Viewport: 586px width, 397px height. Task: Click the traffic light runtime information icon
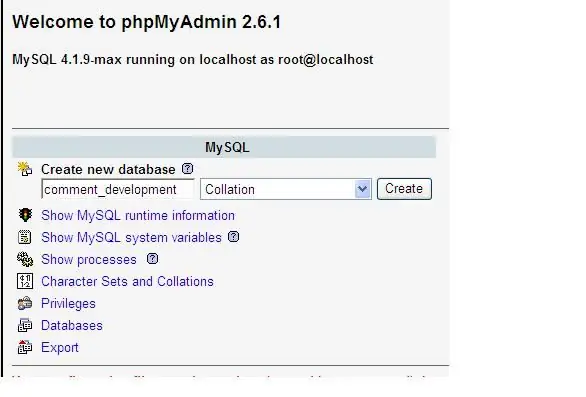[25, 215]
